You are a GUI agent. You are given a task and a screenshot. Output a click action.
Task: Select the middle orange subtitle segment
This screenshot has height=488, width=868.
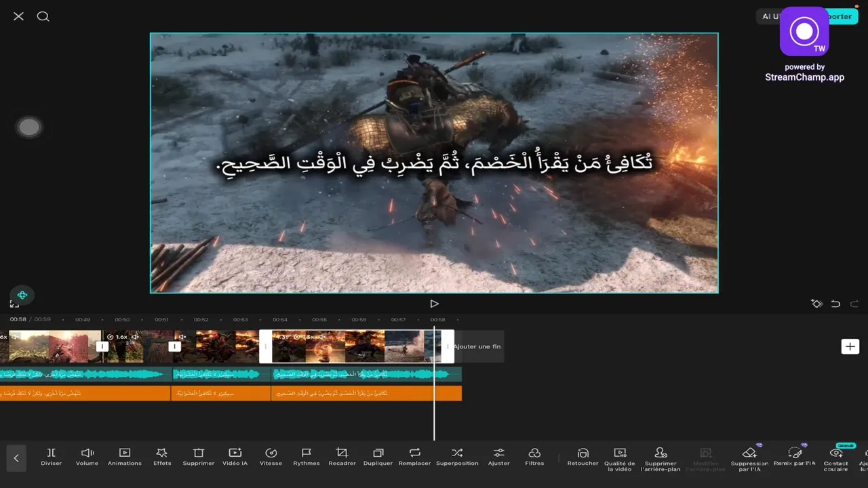(x=221, y=393)
